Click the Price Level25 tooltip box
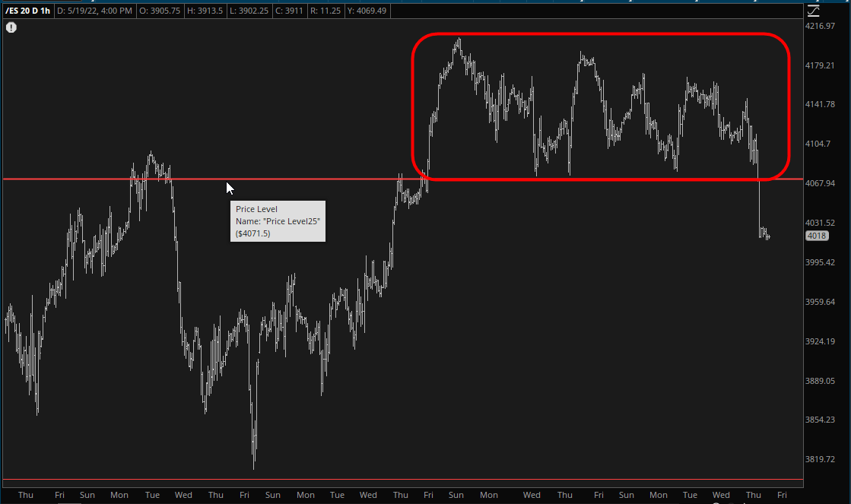Viewport: 851px width, 504px height. click(278, 220)
